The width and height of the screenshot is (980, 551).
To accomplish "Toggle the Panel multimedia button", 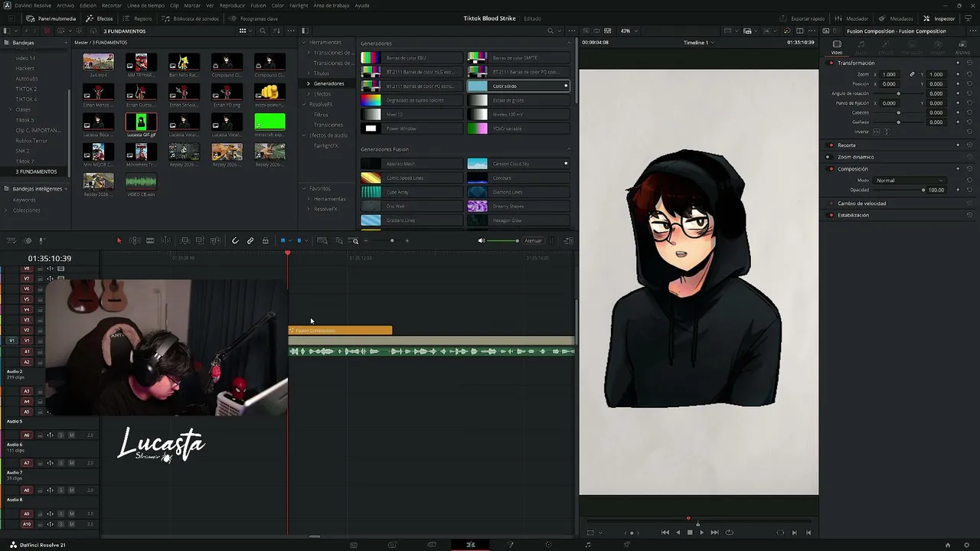I will click(x=52, y=18).
